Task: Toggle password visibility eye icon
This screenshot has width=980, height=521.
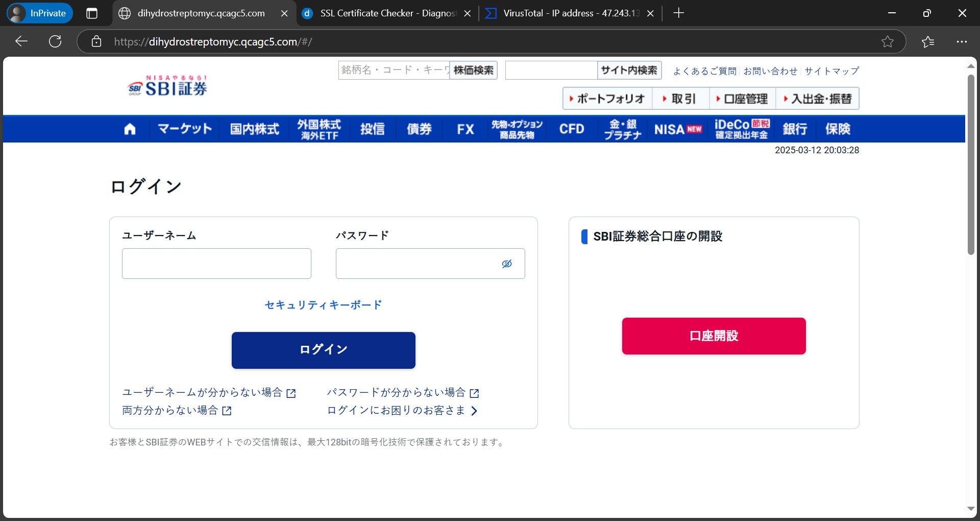Action: tap(507, 264)
